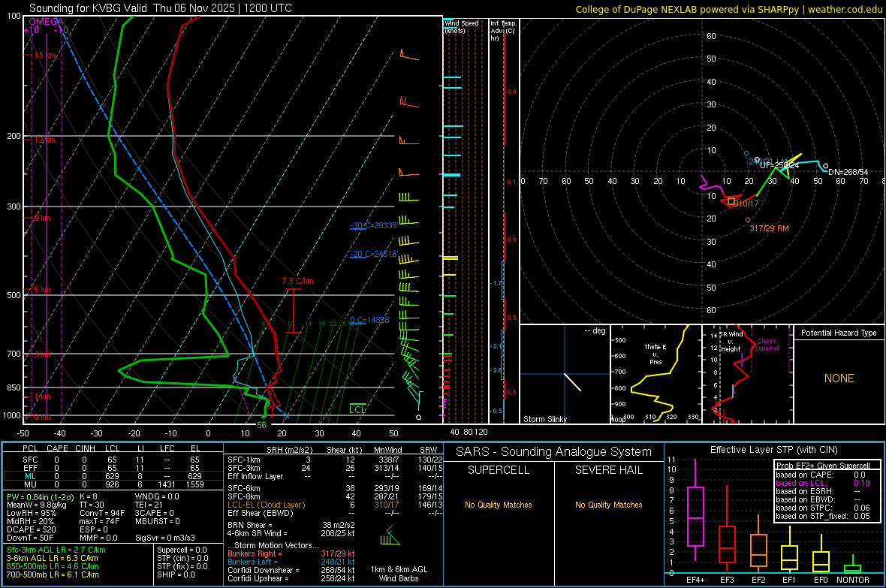Click the green LCL marker on the Skew-T

357,409
